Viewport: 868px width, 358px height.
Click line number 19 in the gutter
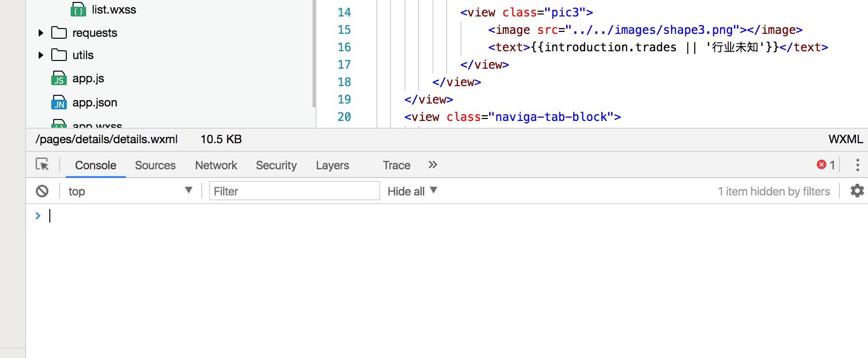[344, 99]
